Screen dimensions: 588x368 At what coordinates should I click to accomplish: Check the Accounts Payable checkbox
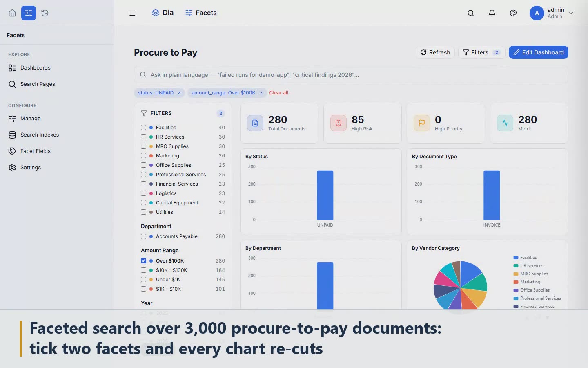[x=143, y=236]
